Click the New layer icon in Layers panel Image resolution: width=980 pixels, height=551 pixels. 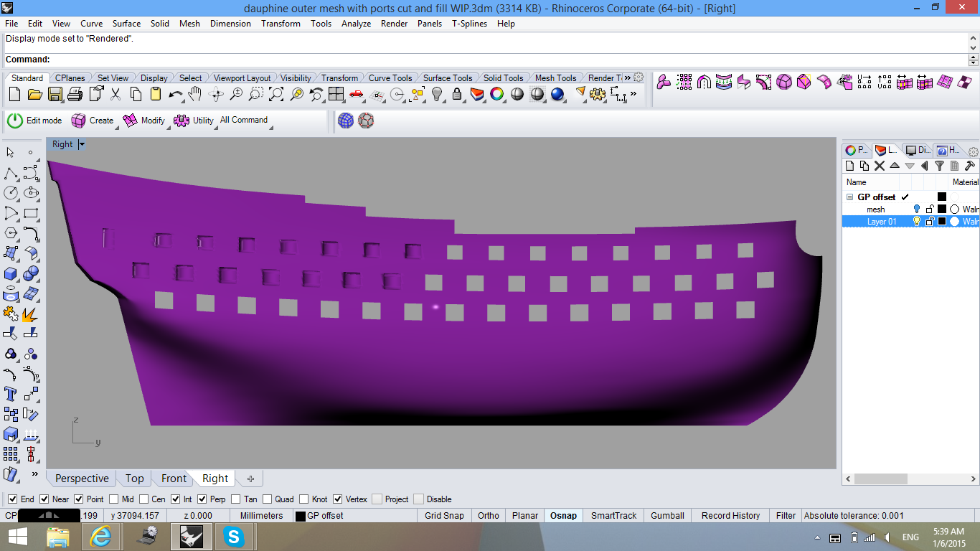(850, 166)
